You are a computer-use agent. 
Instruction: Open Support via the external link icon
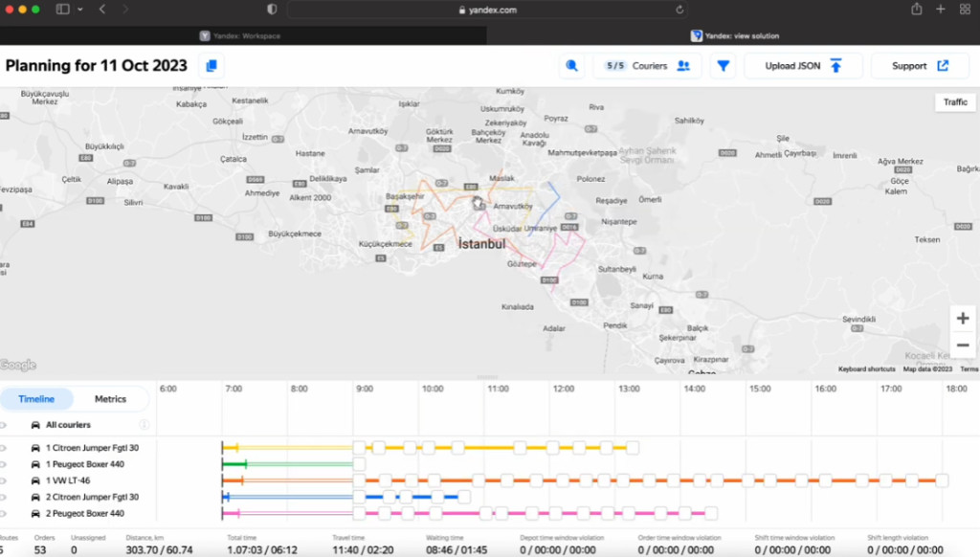click(x=943, y=66)
